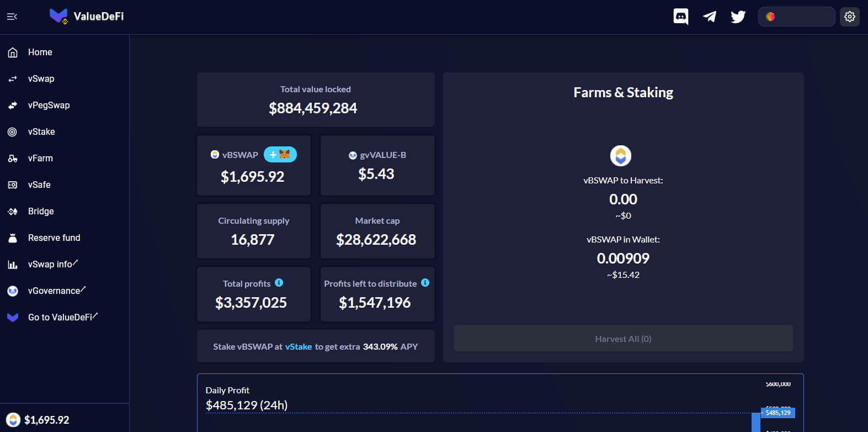Open vSwap info external link
868x432 pixels.
click(53, 264)
